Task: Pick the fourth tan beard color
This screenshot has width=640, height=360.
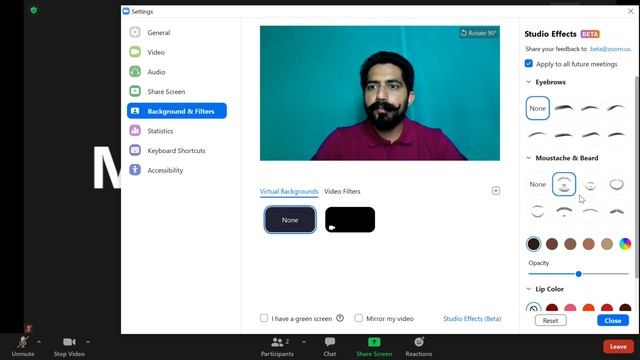Action: pos(589,244)
